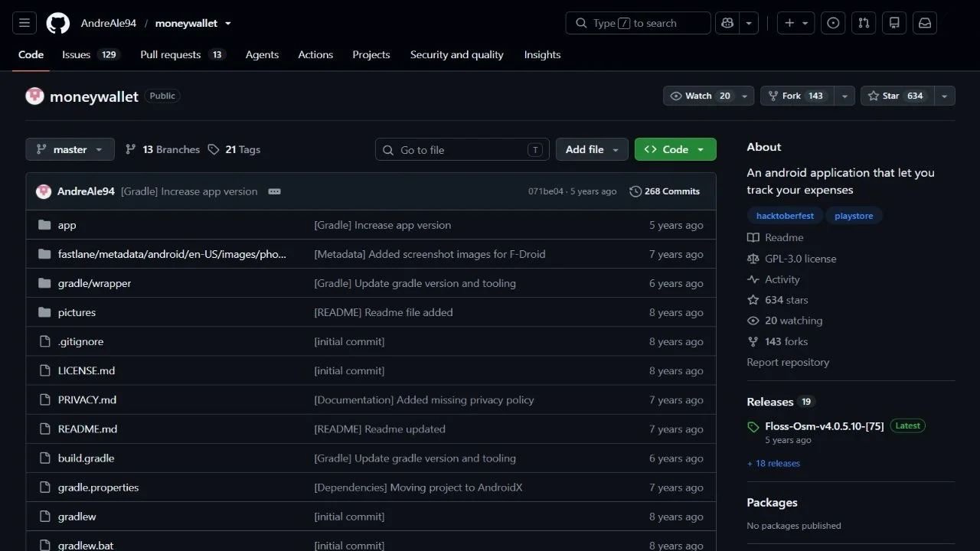This screenshot has width=980, height=551.
Task: Open the hacktoberfest topic tag
Action: (x=785, y=216)
